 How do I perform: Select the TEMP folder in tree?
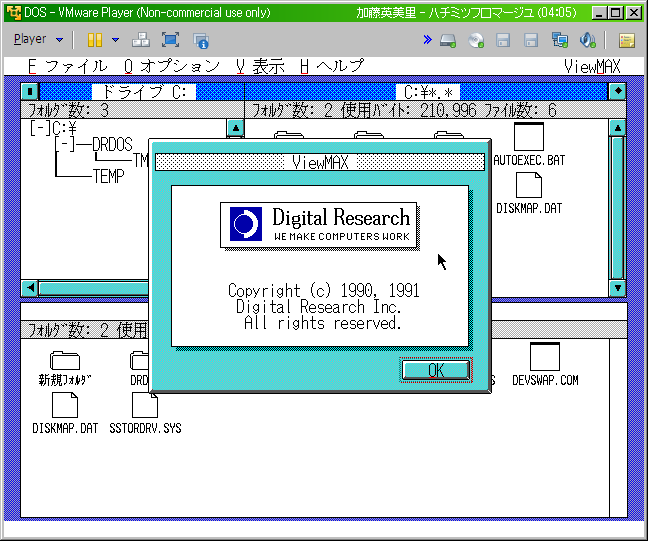tap(108, 176)
